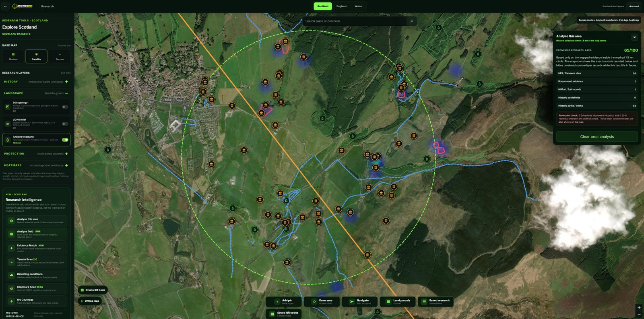Image resolution: width=644 pixels, height=319 pixels.
Task: Enable the LiDAR relief layer toggle
Action: tap(65, 124)
